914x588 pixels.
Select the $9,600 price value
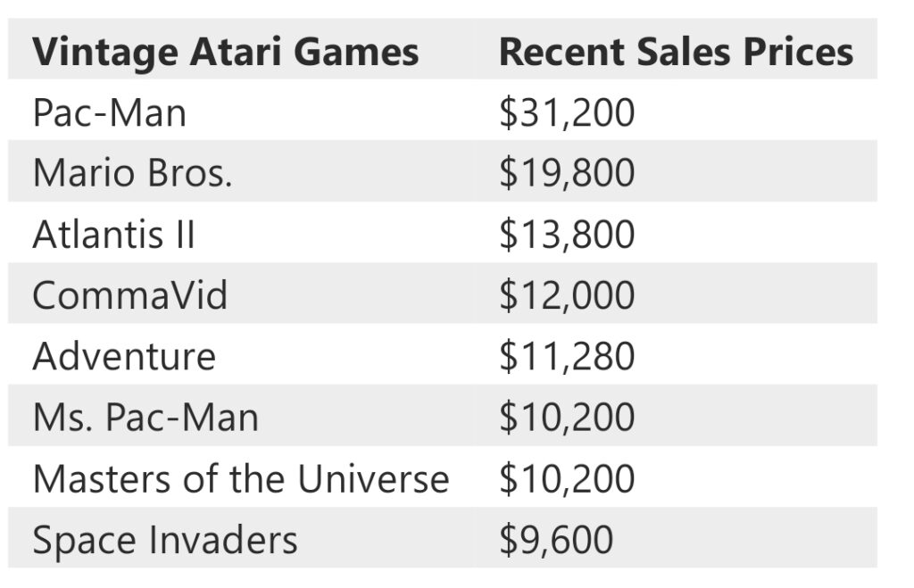(556, 539)
